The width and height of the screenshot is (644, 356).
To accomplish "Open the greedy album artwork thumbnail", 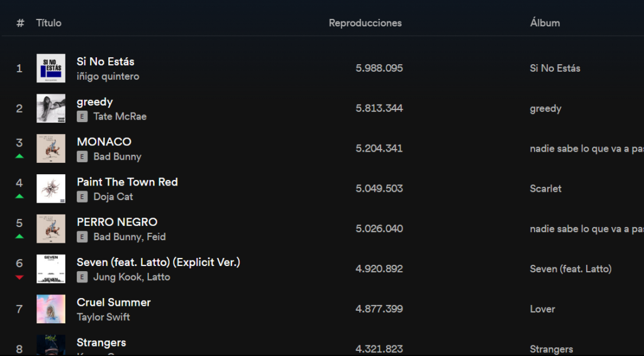I will [51, 108].
